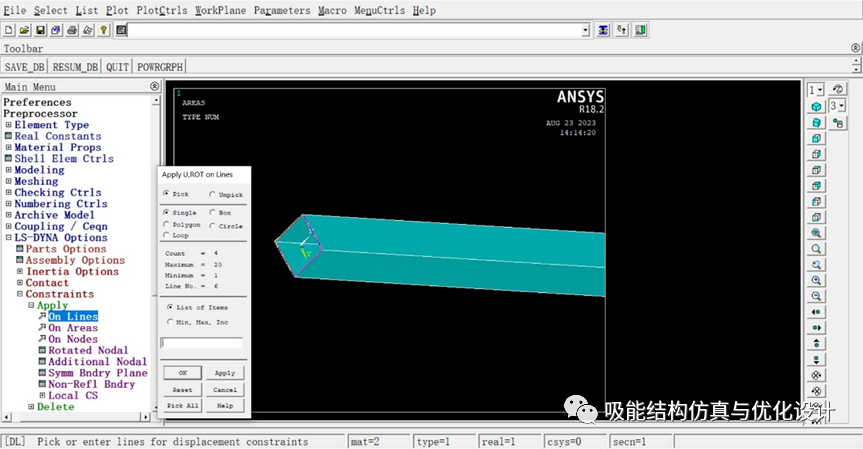Open the command input dropdown arrow
Viewport: 863px width, 449px height.
pos(586,30)
